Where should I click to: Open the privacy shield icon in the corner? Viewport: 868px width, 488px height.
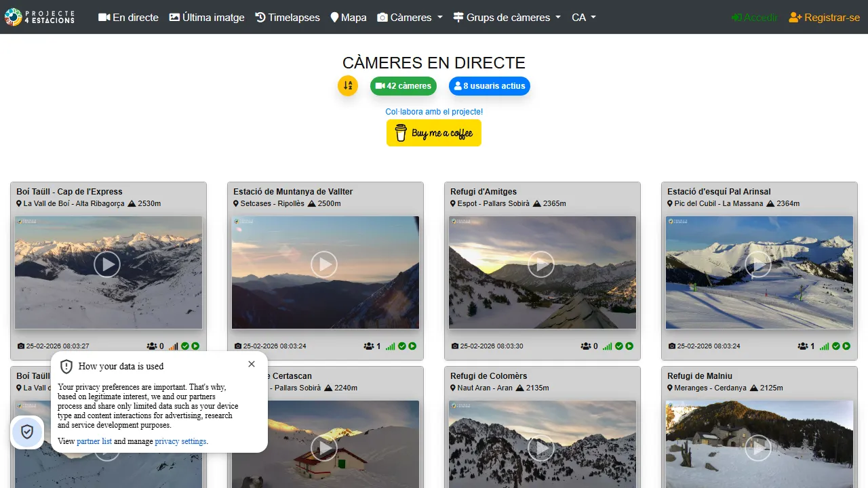point(27,432)
